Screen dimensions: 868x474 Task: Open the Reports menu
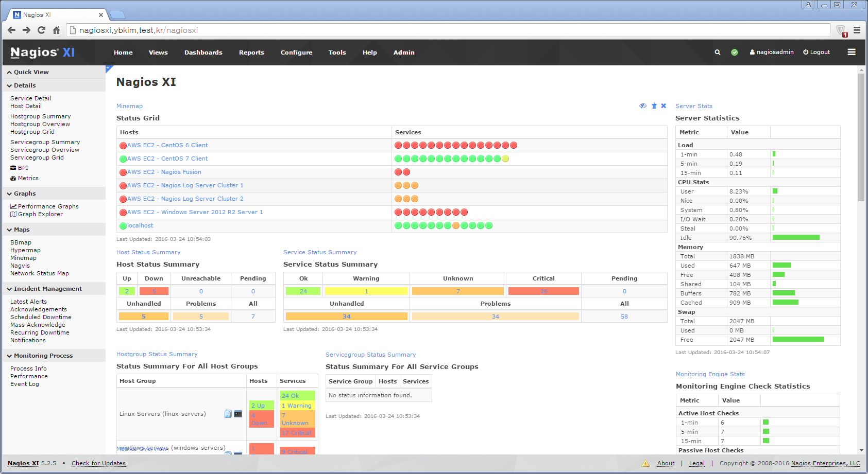[x=251, y=52]
